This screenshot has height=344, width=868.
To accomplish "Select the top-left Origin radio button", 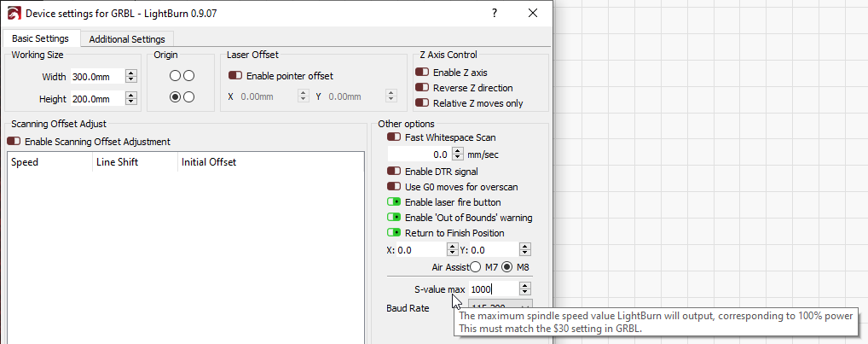I will pyautogui.click(x=176, y=75).
